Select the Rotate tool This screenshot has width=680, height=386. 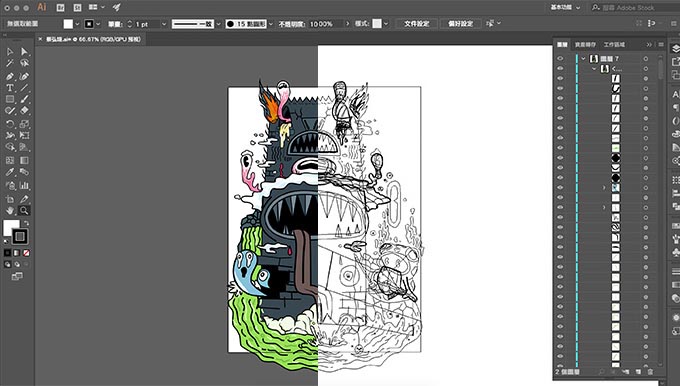coord(10,124)
